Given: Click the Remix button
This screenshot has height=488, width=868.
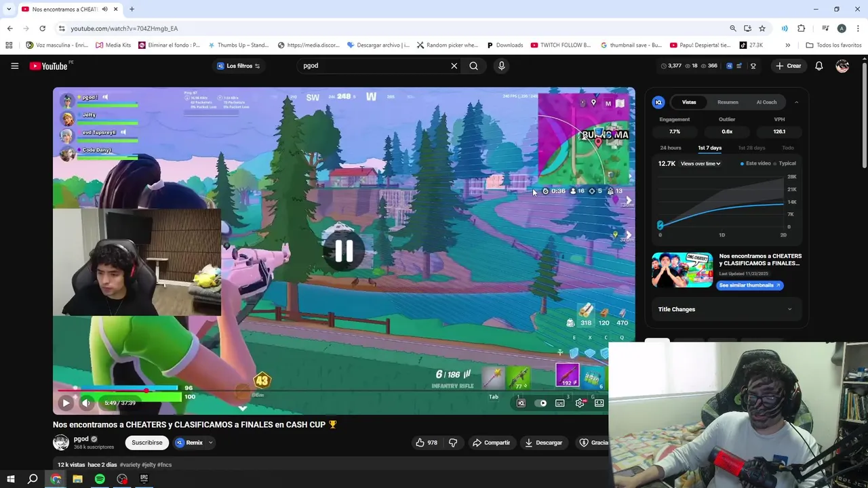Looking at the screenshot, I should click(x=189, y=443).
